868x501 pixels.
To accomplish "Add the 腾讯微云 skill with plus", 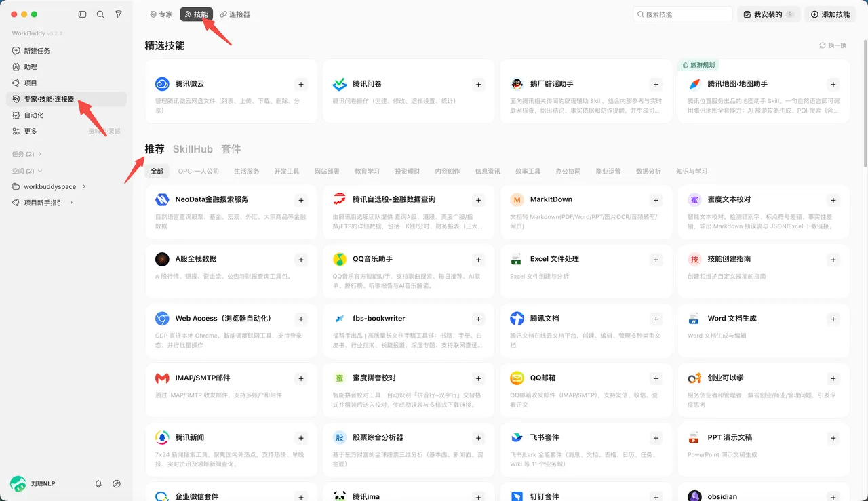I will [301, 85].
